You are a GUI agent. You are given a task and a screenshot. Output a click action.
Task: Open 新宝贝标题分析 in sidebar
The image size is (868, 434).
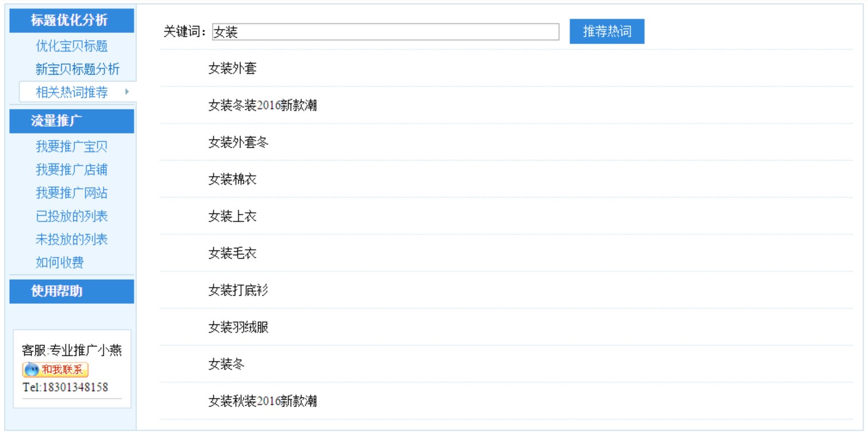pyautogui.click(x=77, y=69)
